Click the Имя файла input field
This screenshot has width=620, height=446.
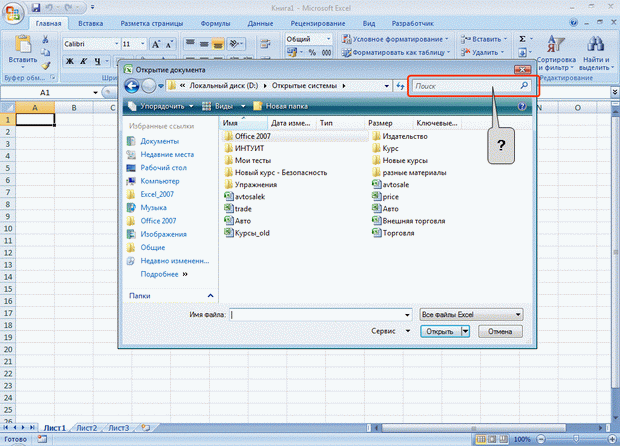[321, 315]
